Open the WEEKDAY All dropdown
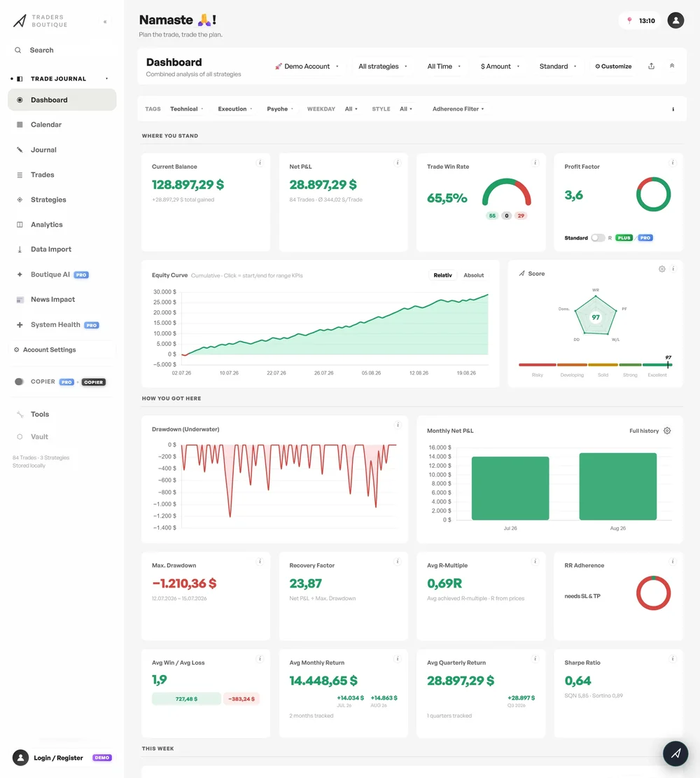 tap(351, 109)
